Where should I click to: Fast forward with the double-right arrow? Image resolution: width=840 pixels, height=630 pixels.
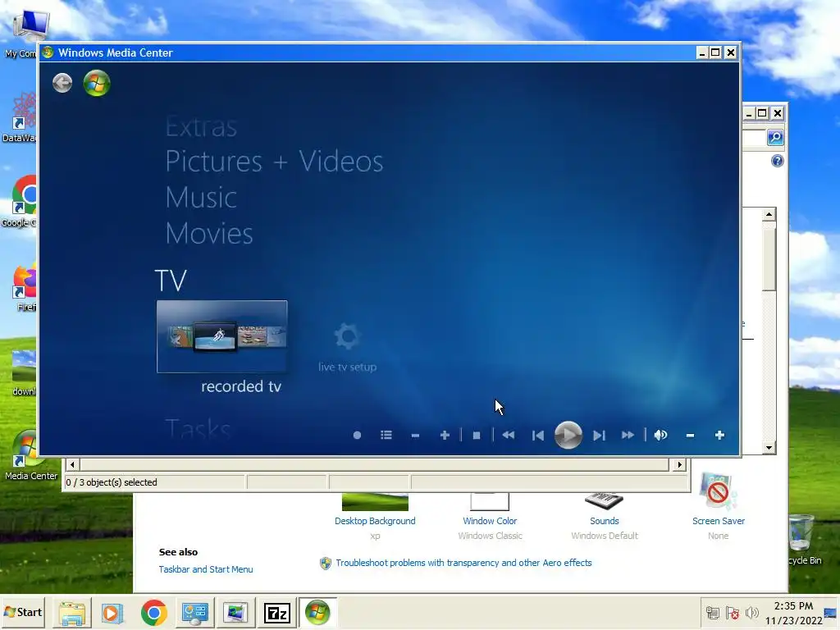(x=628, y=436)
